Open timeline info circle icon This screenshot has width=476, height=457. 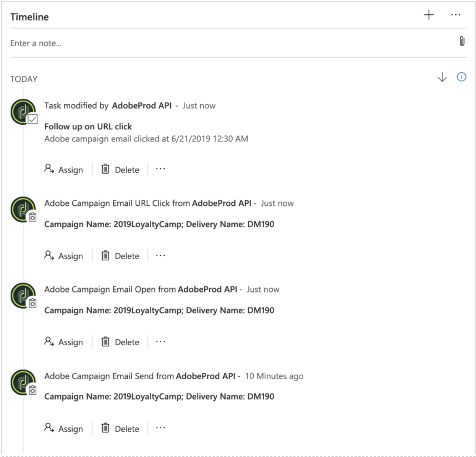click(461, 77)
